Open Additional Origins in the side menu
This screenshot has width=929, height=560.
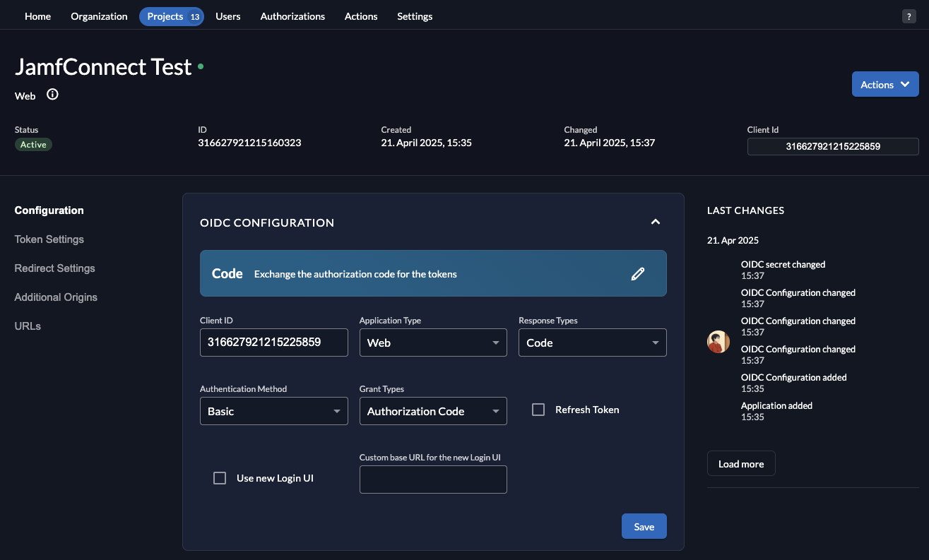[56, 297]
